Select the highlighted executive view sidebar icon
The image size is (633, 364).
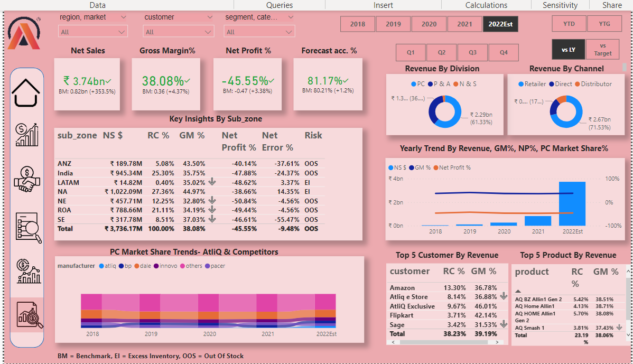pyautogui.click(x=27, y=315)
